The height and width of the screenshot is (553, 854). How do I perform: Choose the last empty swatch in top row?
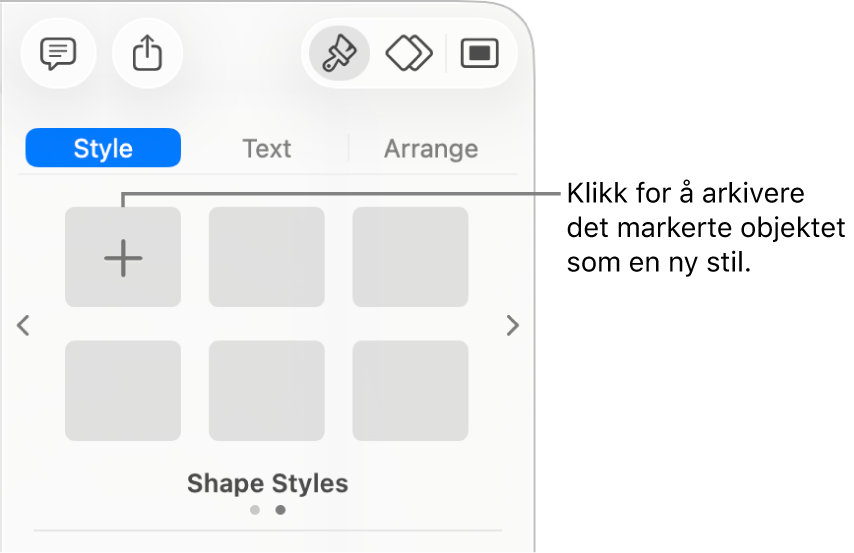[410, 257]
